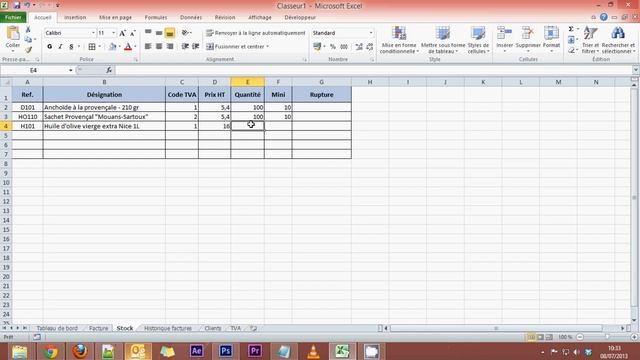Screen dimensions: 640x360
Task: Open the Format cells menu
Action: 551,39
